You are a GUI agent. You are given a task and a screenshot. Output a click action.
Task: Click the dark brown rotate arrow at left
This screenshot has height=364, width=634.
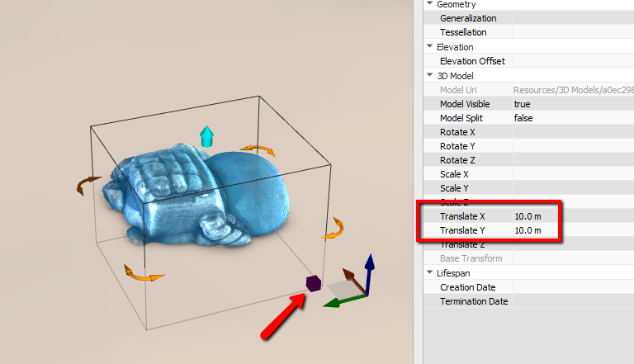[88, 185]
